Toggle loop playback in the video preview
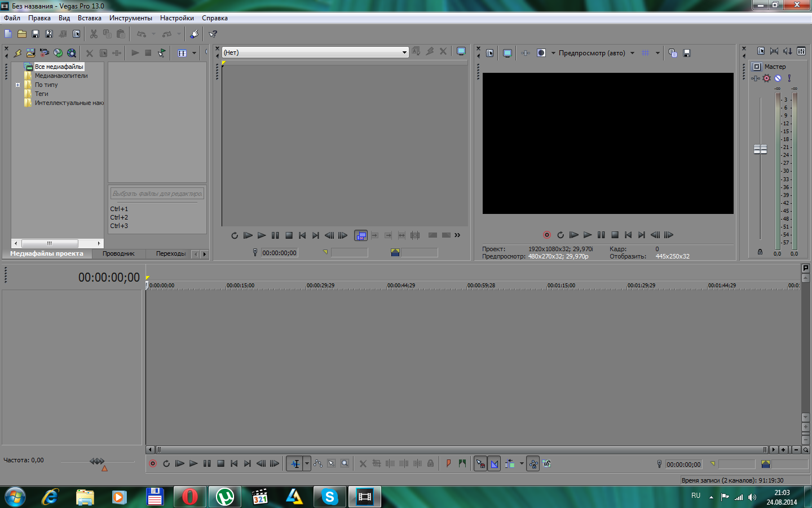 [561, 235]
